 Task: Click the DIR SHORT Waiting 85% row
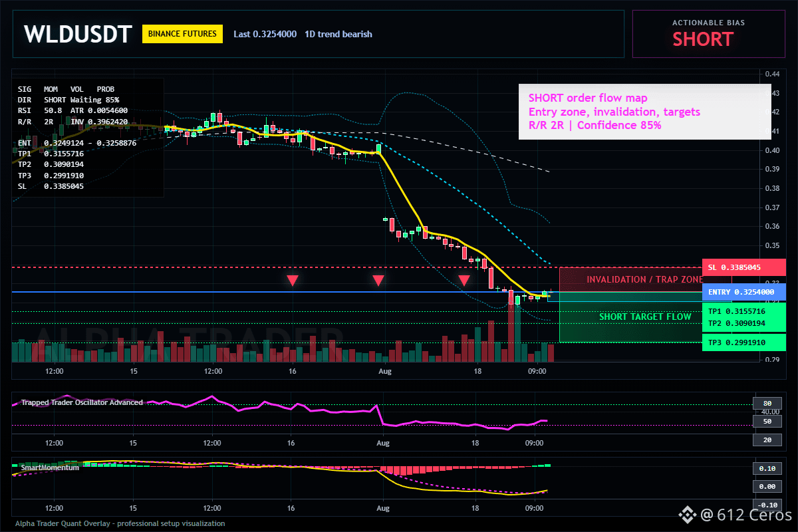(68, 99)
